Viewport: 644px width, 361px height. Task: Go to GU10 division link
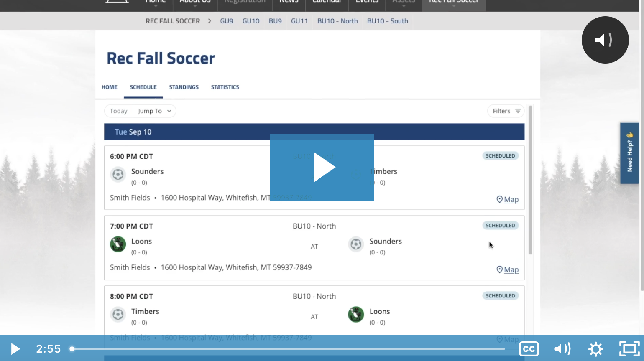(251, 21)
